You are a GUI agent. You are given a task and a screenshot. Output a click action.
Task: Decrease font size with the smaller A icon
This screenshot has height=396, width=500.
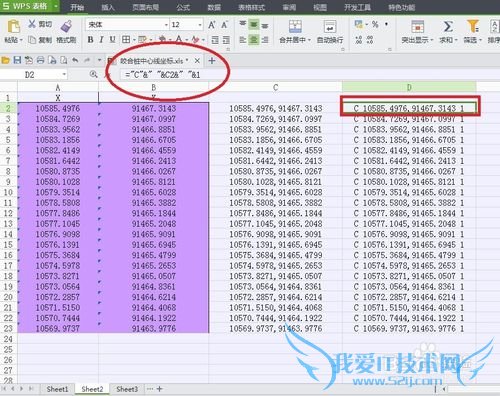(x=225, y=25)
